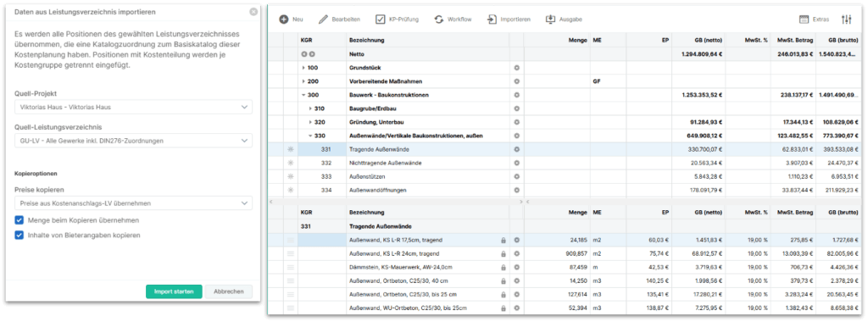Toggle Inhalte von Bieterangaben kopieren checkbox

tap(19, 235)
